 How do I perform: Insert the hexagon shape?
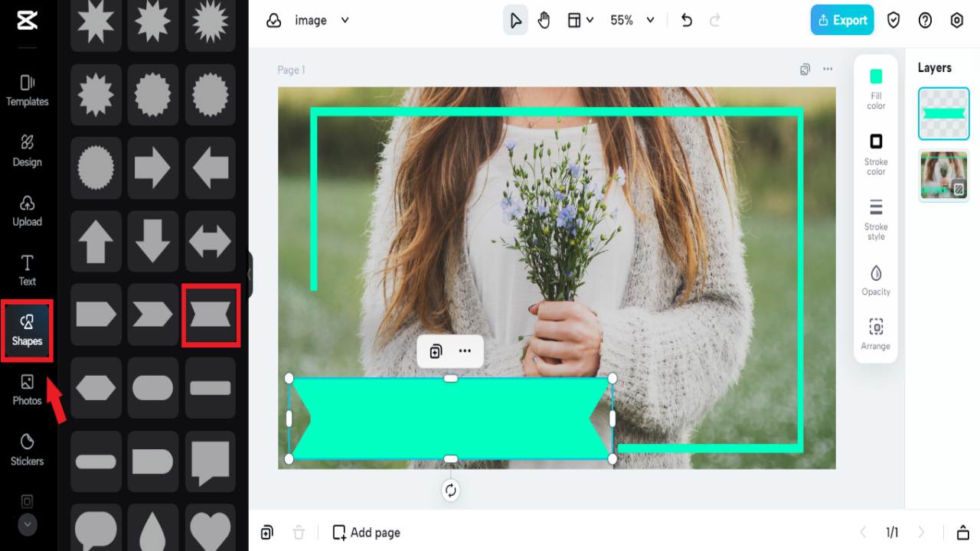tap(96, 387)
